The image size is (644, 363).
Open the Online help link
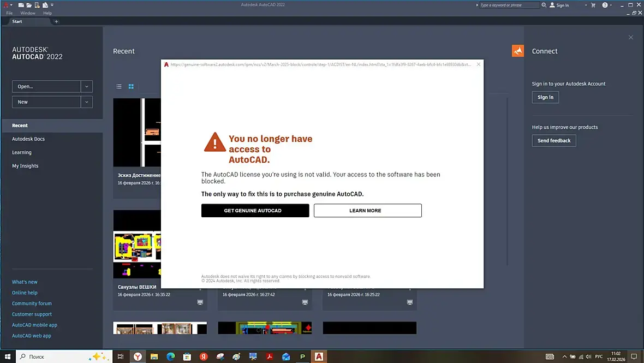coord(25,293)
